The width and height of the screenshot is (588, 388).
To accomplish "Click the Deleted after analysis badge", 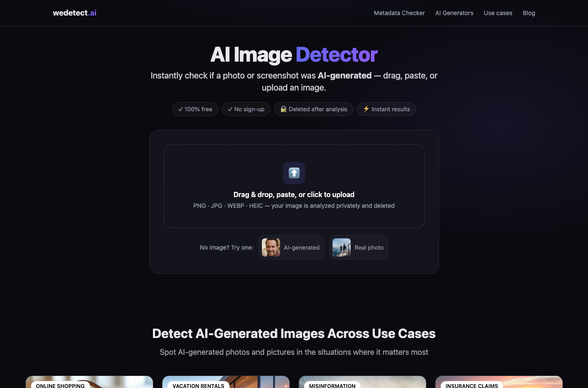I will [x=314, y=109].
